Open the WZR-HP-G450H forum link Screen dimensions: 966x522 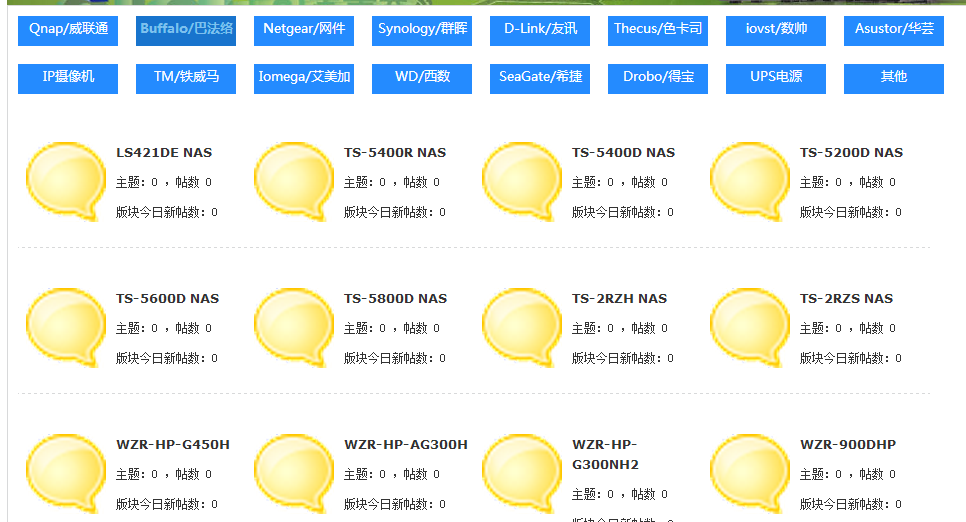coord(173,444)
